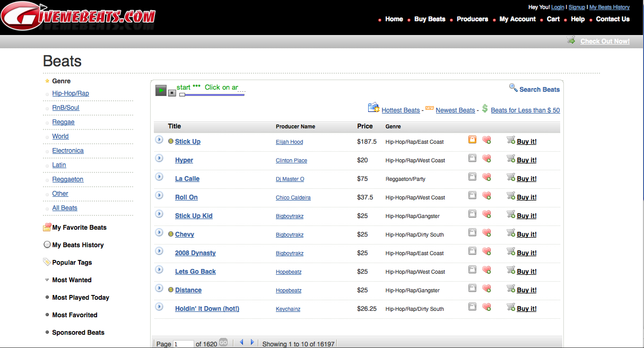
Task: Click the Hottest Beats folder icon
Action: coord(373,107)
